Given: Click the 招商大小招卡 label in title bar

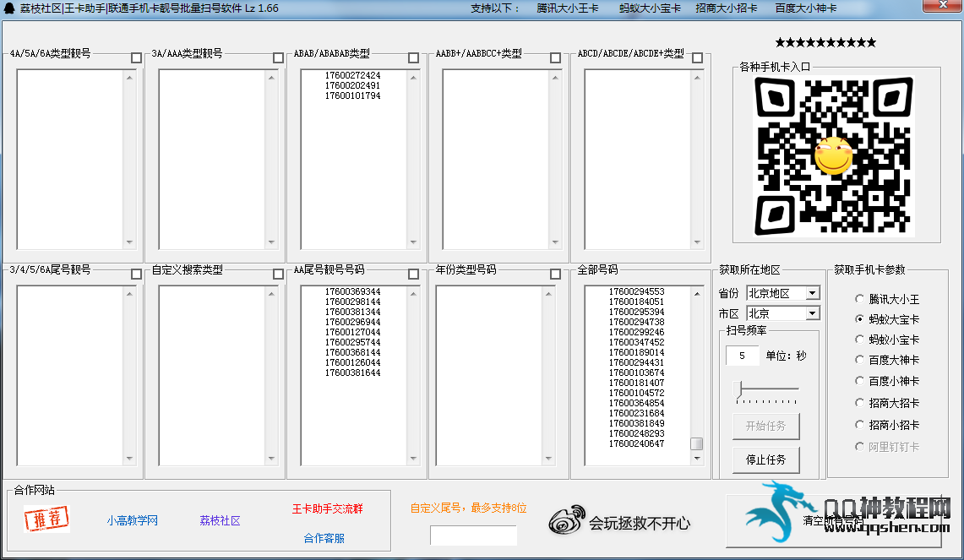Looking at the screenshot, I should click(726, 8).
